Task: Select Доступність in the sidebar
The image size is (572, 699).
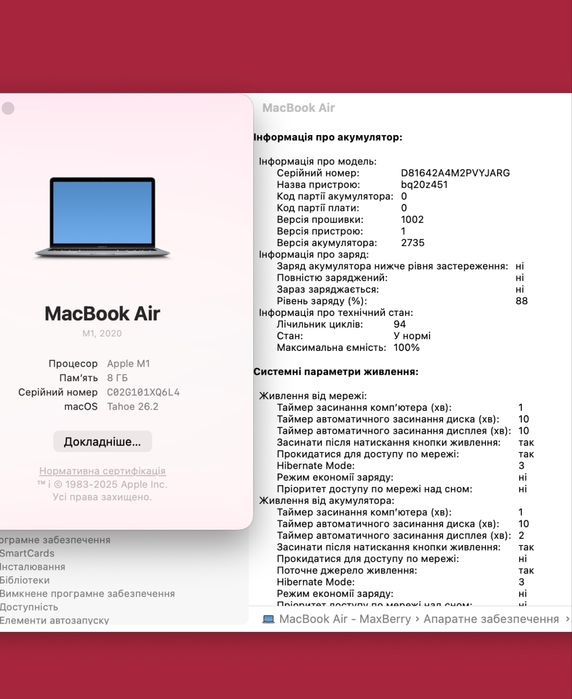Action: (x=29, y=607)
